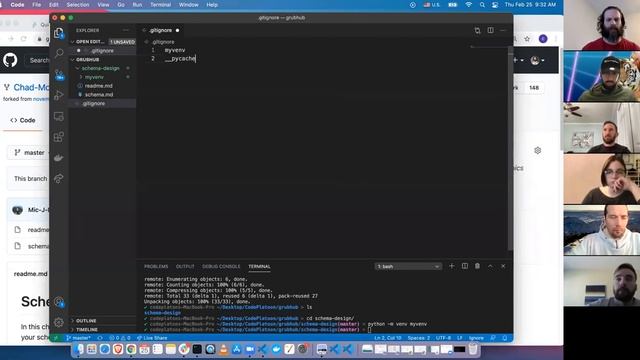Open the Run and Debug view

(x=59, y=95)
